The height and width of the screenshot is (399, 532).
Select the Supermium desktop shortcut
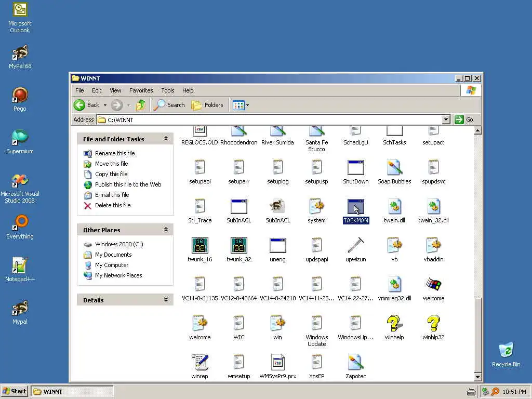[20, 142]
